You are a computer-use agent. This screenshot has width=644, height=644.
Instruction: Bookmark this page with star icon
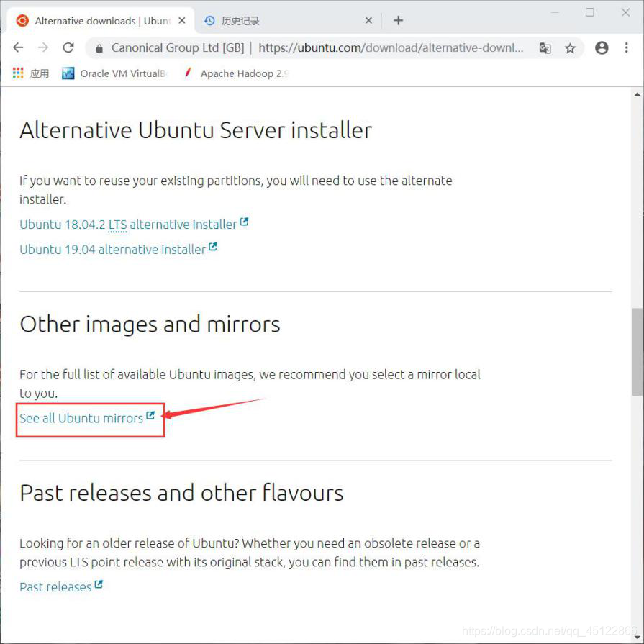point(570,48)
